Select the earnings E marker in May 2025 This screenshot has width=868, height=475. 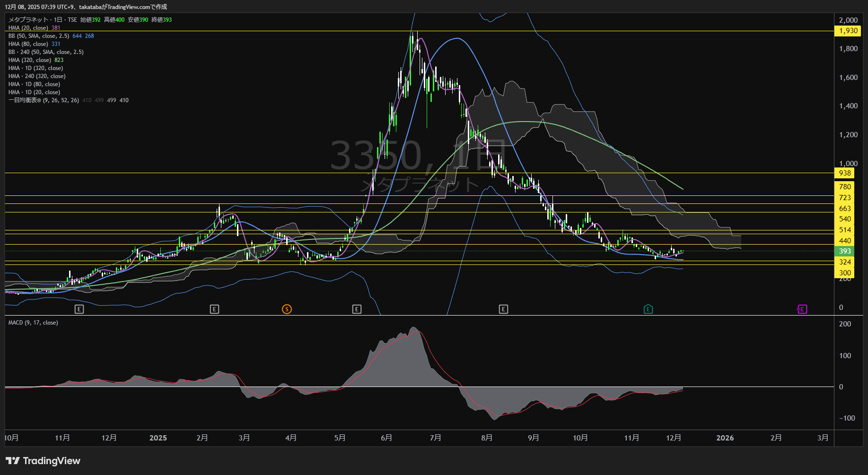tap(357, 309)
